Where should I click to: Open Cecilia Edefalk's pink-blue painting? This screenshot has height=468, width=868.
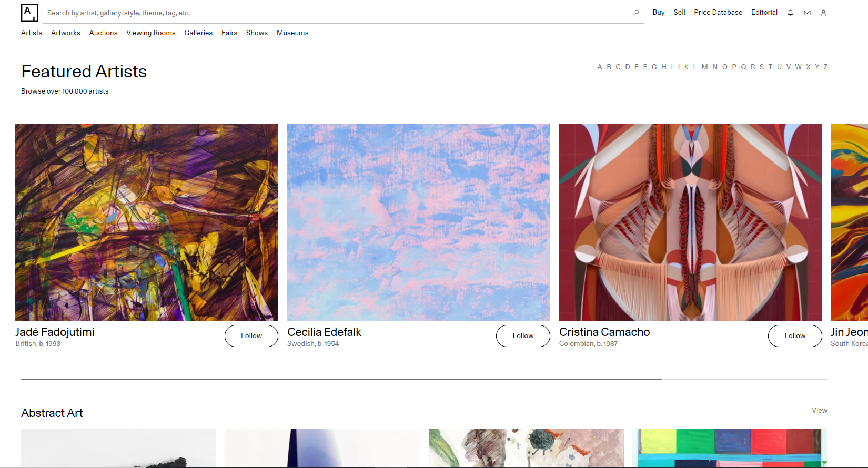point(418,222)
